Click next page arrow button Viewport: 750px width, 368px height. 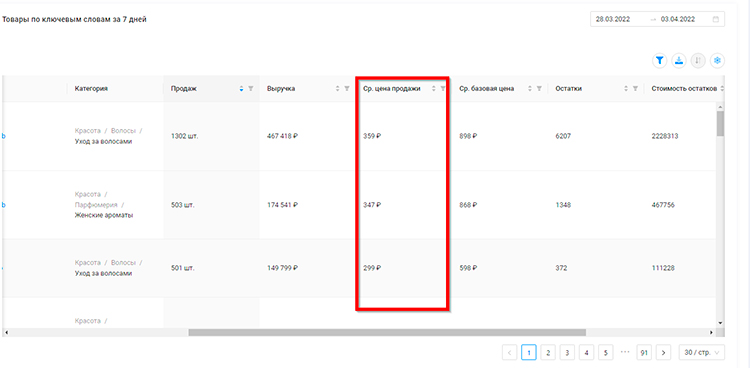[x=663, y=353]
